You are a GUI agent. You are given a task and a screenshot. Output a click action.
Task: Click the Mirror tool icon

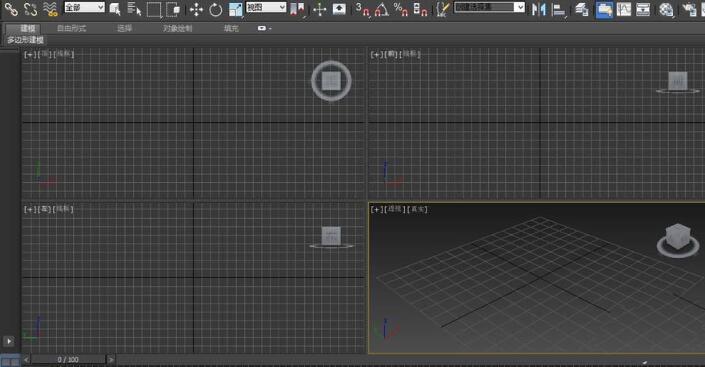point(538,9)
